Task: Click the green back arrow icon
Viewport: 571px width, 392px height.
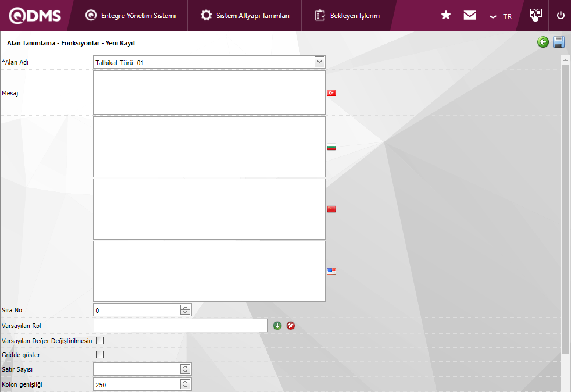Action: (x=543, y=42)
